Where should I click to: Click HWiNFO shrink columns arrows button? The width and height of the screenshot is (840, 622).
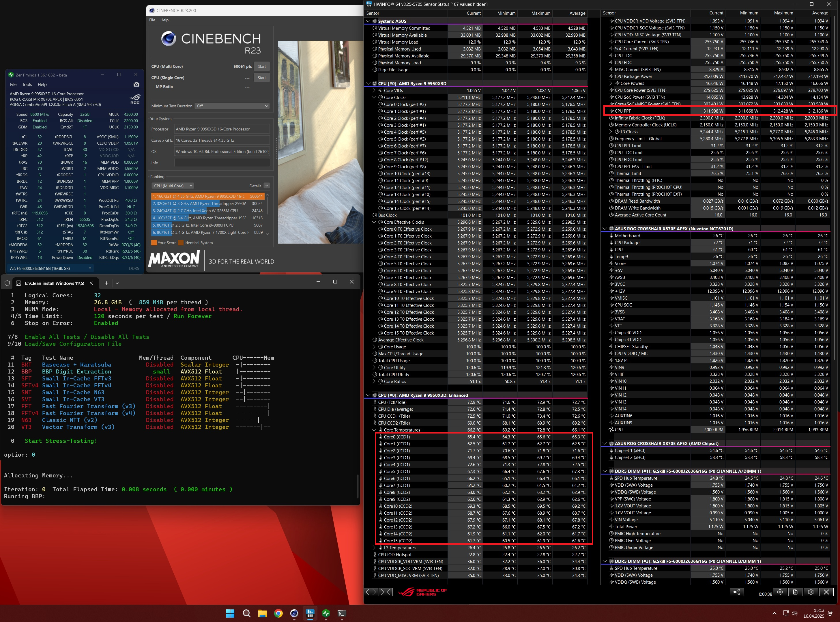[386, 592]
